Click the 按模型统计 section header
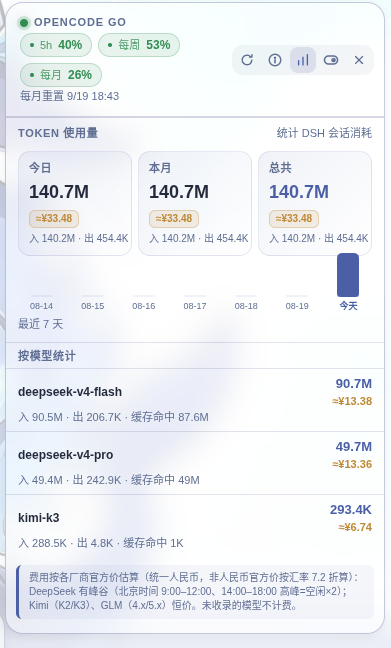391x648 pixels. [x=47, y=356]
